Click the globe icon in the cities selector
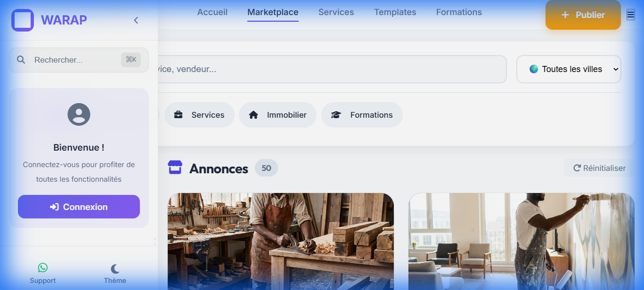 (x=533, y=69)
